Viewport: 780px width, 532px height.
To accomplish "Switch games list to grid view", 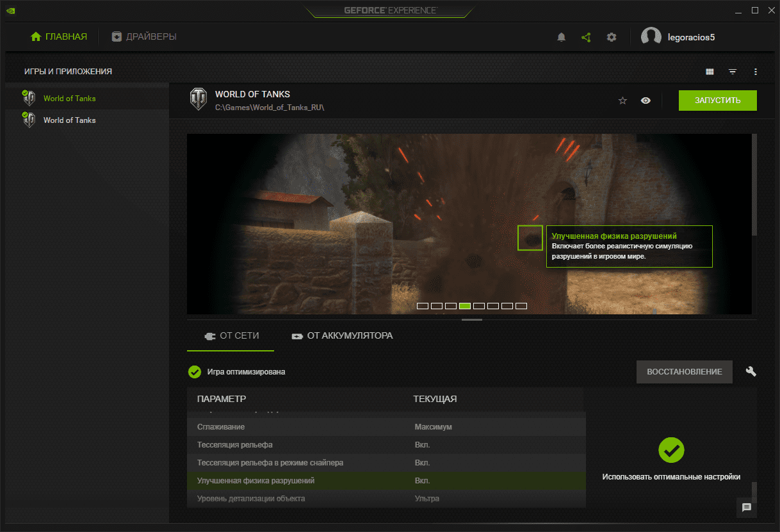I will [x=710, y=72].
